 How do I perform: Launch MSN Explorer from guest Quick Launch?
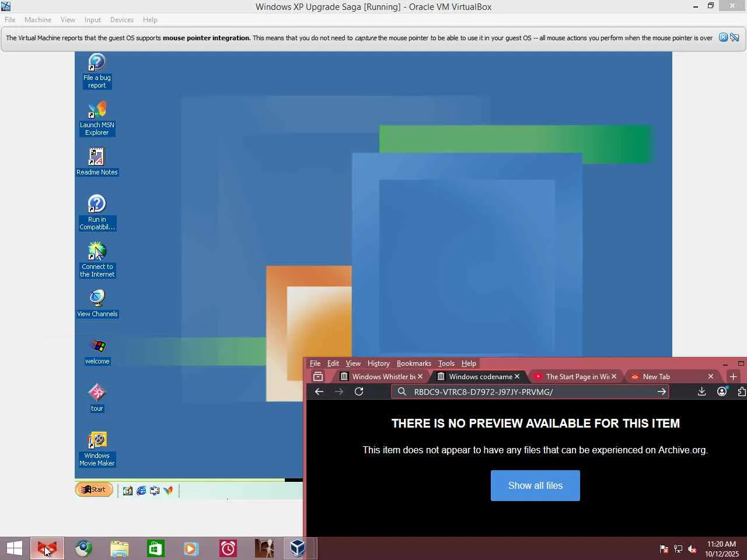pos(168,491)
